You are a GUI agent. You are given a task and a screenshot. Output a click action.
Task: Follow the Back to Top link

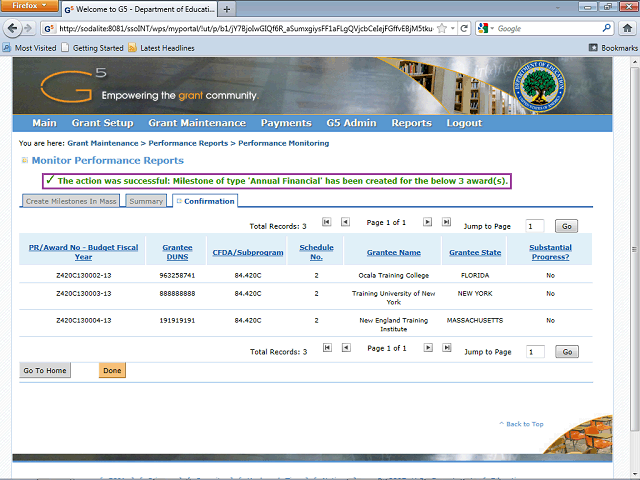pos(524,424)
